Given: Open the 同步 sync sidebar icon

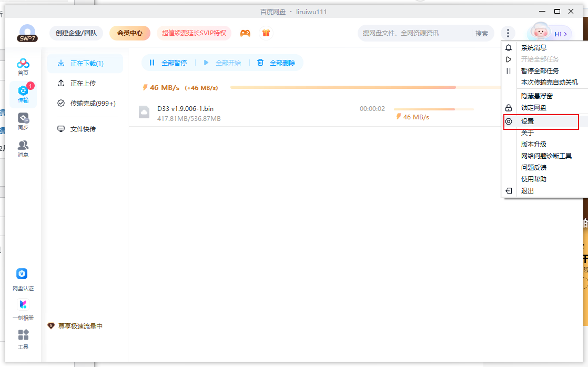Looking at the screenshot, I should click(x=23, y=121).
